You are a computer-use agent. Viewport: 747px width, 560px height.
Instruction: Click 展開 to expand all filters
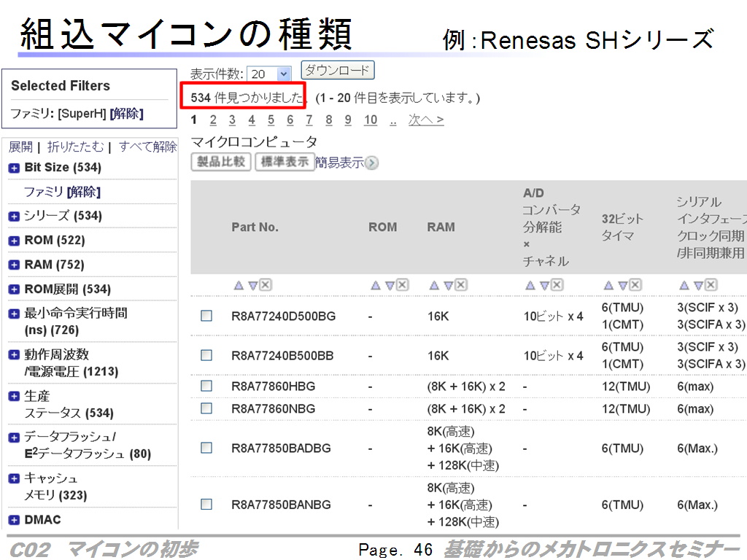point(20,147)
